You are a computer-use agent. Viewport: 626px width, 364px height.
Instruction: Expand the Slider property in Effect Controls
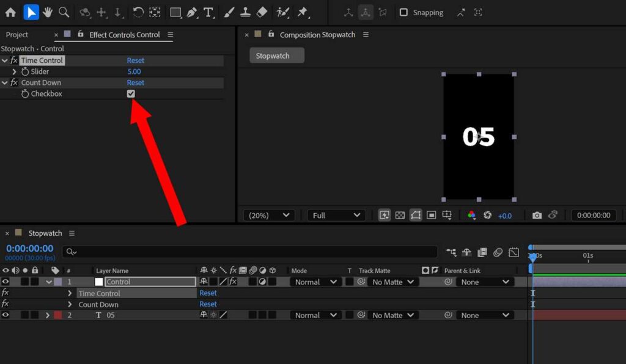15,71
